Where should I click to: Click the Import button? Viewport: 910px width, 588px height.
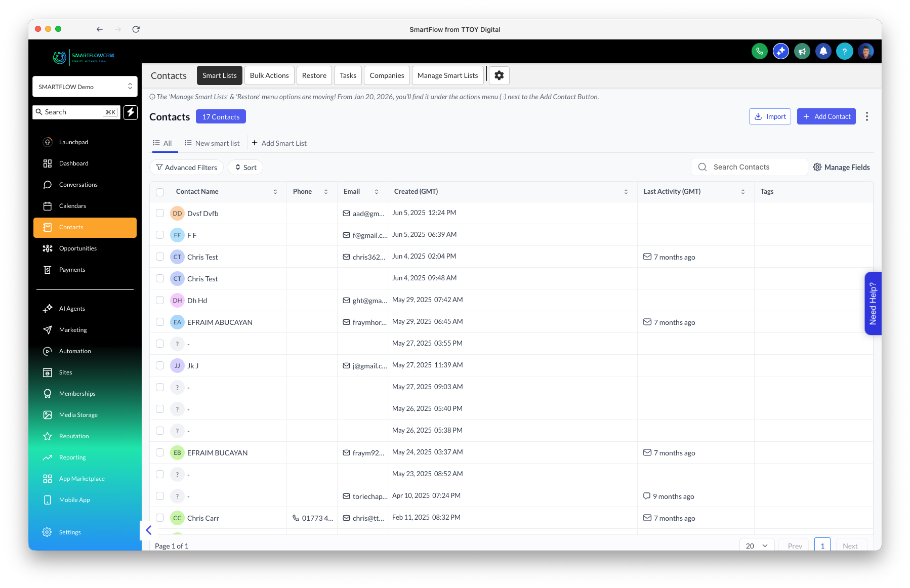[770, 116]
